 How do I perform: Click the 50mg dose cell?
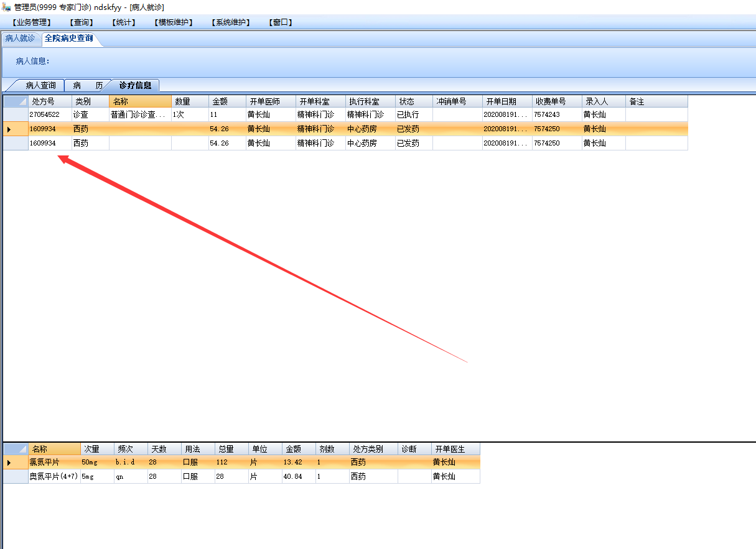[x=97, y=463]
